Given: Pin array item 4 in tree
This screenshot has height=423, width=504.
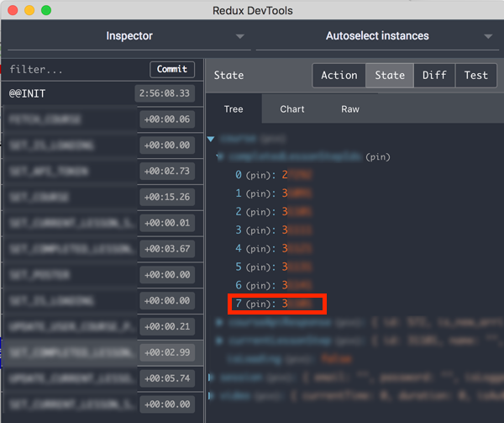Looking at the screenshot, I should tap(258, 249).
